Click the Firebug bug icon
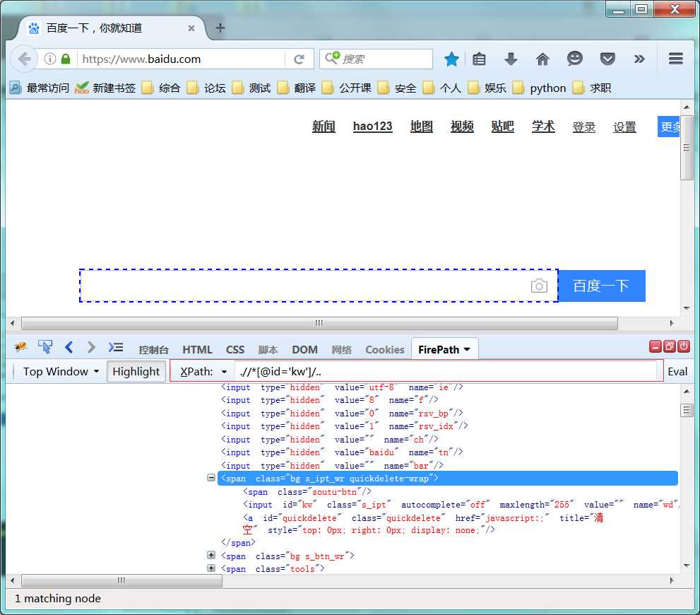This screenshot has width=700, height=615. point(20,347)
